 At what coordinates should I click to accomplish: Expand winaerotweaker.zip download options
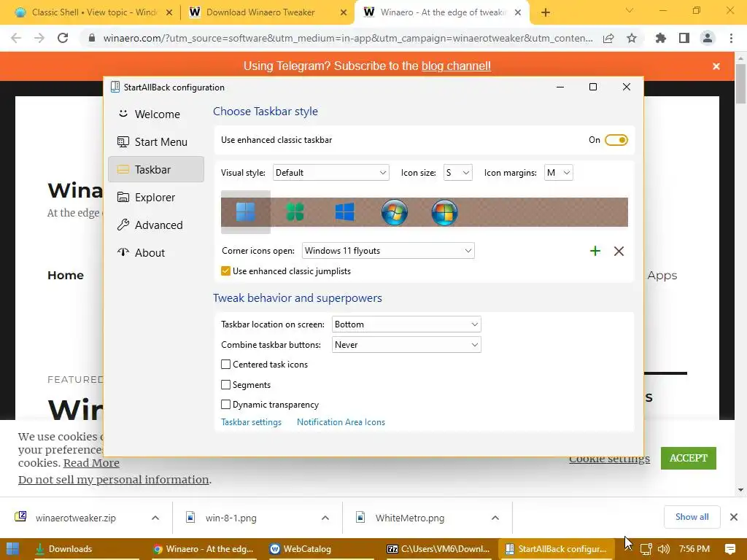point(155,518)
